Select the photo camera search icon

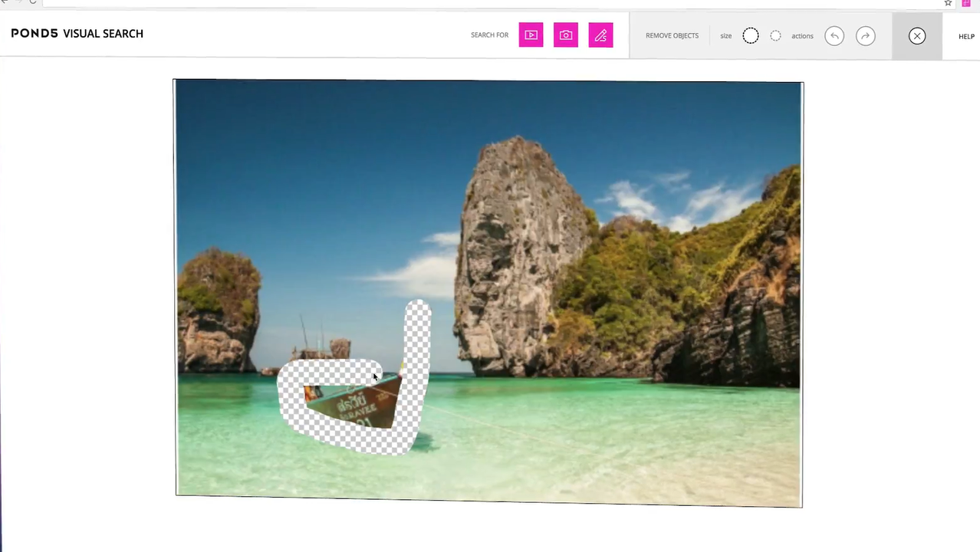pyautogui.click(x=566, y=35)
